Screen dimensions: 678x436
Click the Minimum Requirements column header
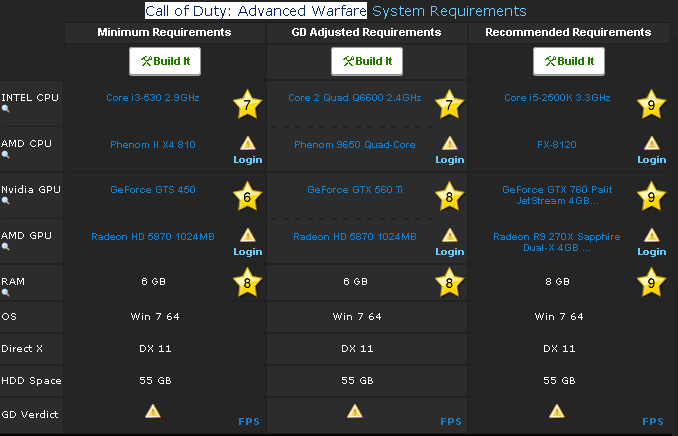[164, 32]
